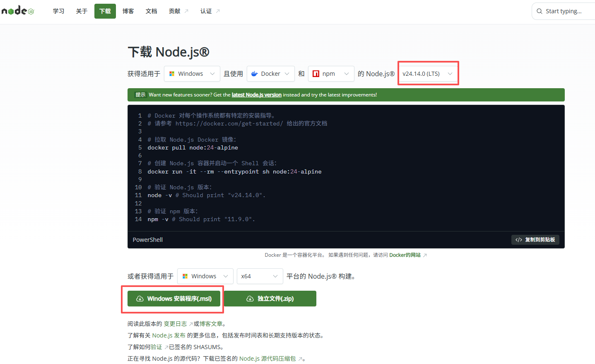Expand the x64 dropdown chevron arrow
Viewport: 595px width, 364px height.
(275, 276)
